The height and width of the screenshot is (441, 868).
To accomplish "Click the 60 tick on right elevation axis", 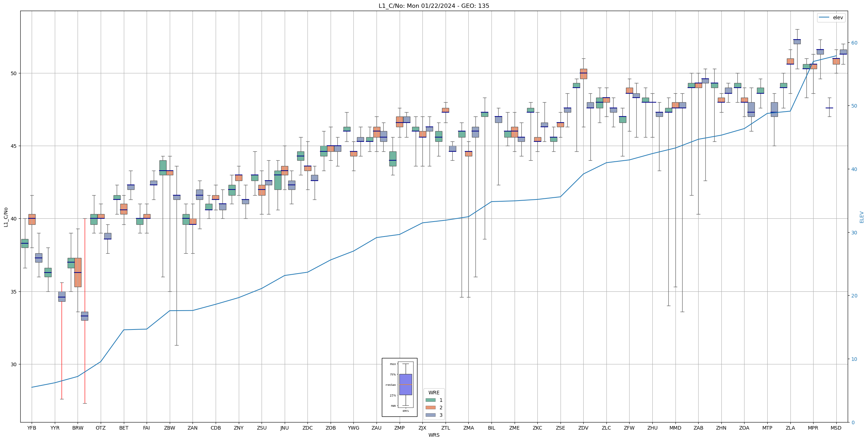I will pyautogui.click(x=854, y=43).
